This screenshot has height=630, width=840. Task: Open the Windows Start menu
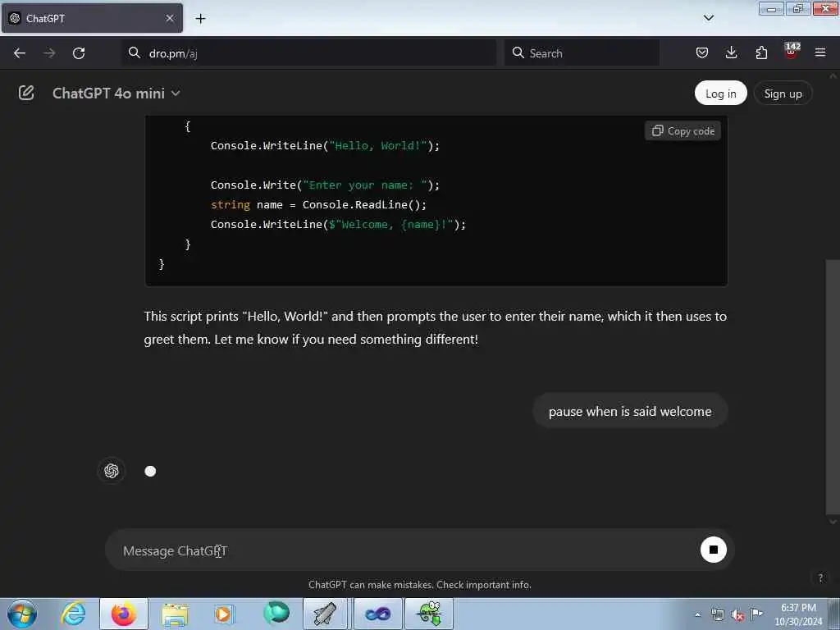pyautogui.click(x=22, y=614)
